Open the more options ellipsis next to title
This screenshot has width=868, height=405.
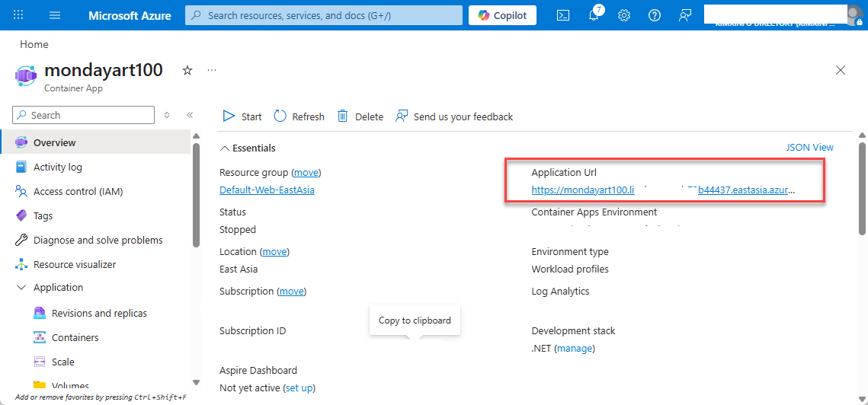pyautogui.click(x=211, y=70)
